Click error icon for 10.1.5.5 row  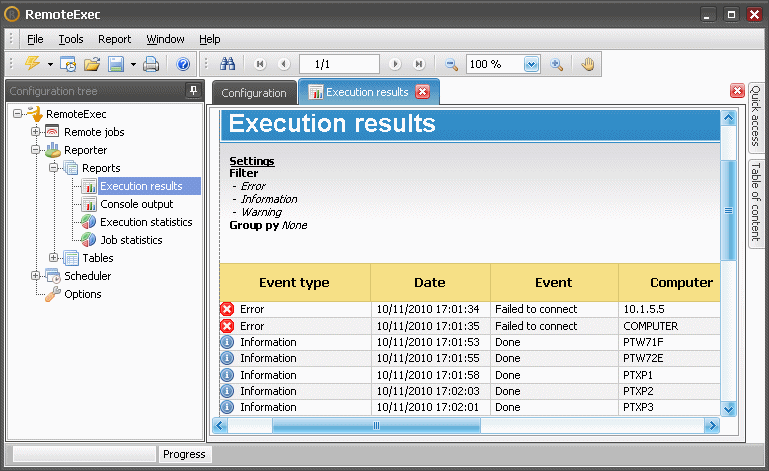(227, 309)
